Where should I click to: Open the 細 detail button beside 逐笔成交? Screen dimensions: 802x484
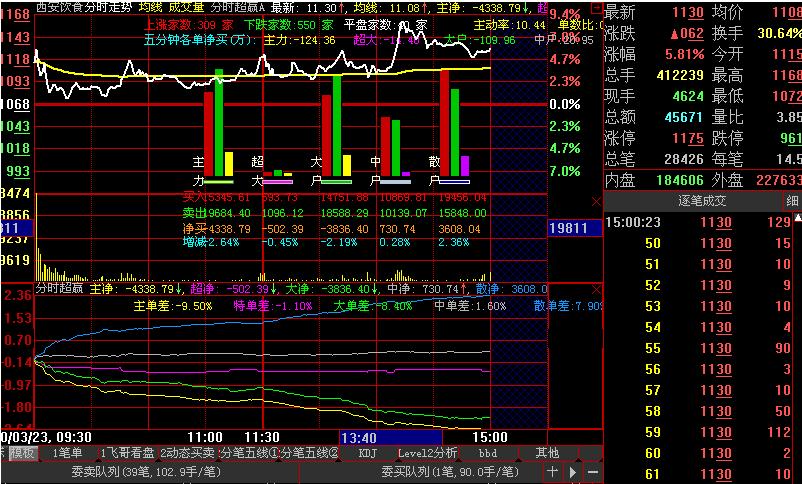pyautogui.click(x=792, y=201)
